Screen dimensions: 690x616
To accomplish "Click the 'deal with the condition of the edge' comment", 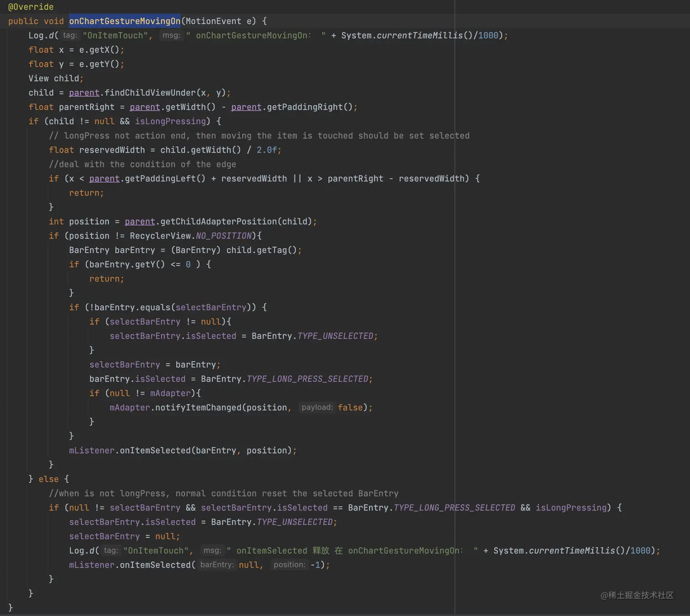I will pos(142,164).
